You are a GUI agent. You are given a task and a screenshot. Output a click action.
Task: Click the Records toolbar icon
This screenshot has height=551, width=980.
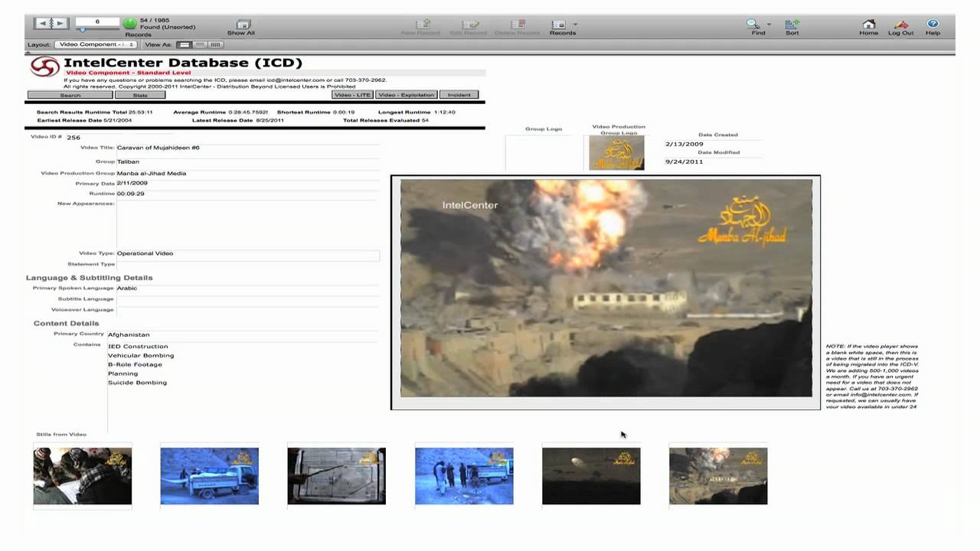pyautogui.click(x=559, y=24)
